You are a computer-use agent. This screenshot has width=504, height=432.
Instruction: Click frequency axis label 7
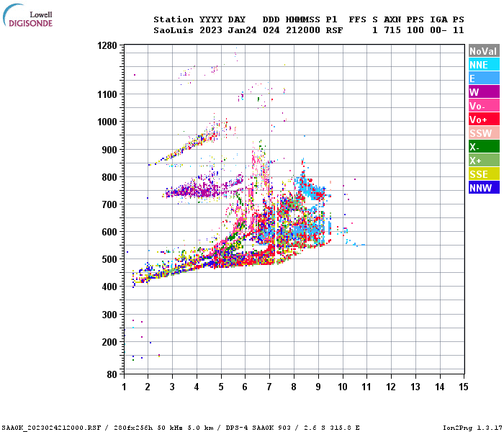(x=269, y=387)
